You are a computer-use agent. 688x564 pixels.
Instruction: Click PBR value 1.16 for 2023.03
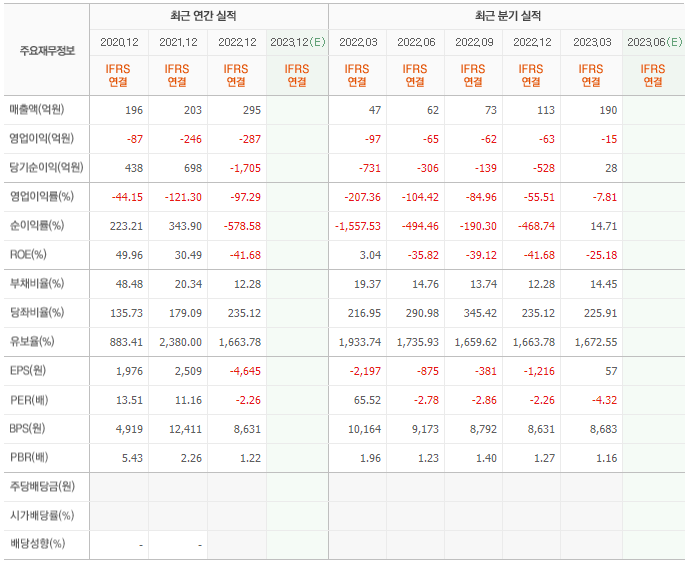click(x=606, y=458)
